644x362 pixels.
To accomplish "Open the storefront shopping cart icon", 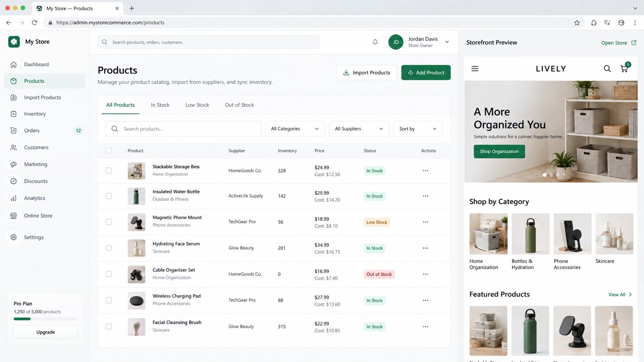I will (x=625, y=68).
